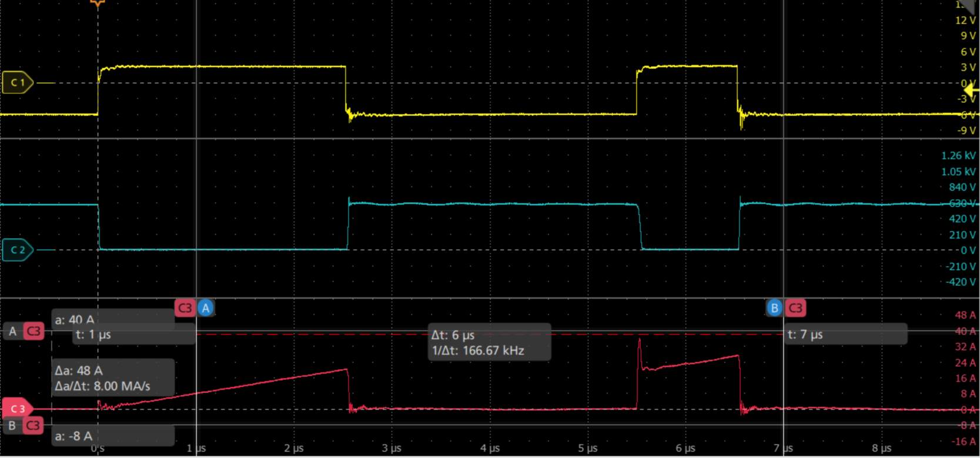Click the horizontal cursor B handle
Viewport: 980px width, 458px height.
tap(12, 426)
